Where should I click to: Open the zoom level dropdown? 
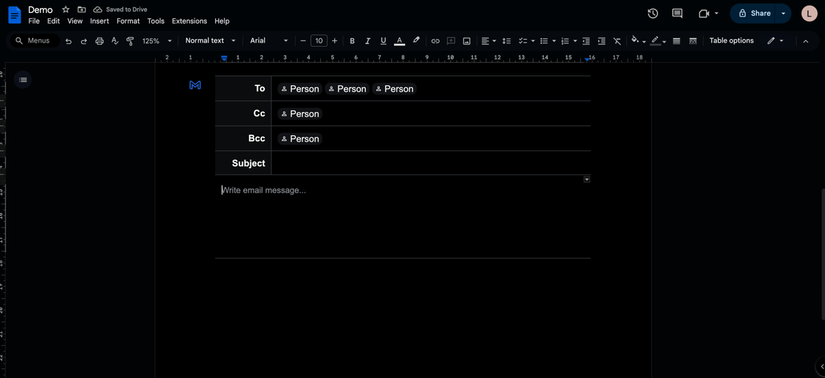(x=157, y=41)
